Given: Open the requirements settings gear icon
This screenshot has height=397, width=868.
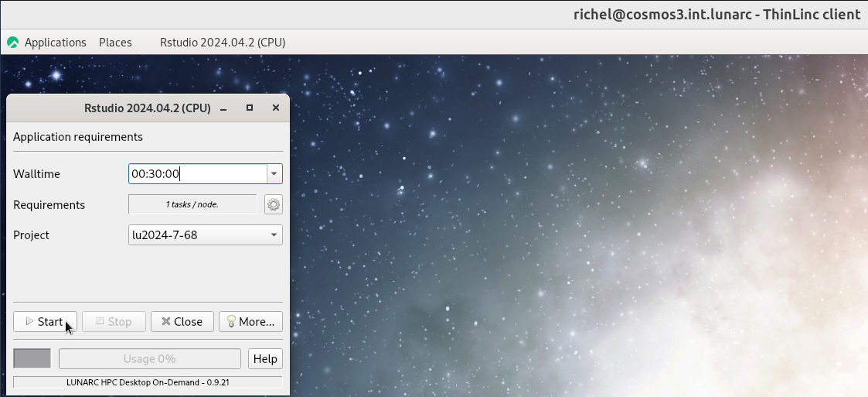Looking at the screenshot, I should click(x=274, y=204).
